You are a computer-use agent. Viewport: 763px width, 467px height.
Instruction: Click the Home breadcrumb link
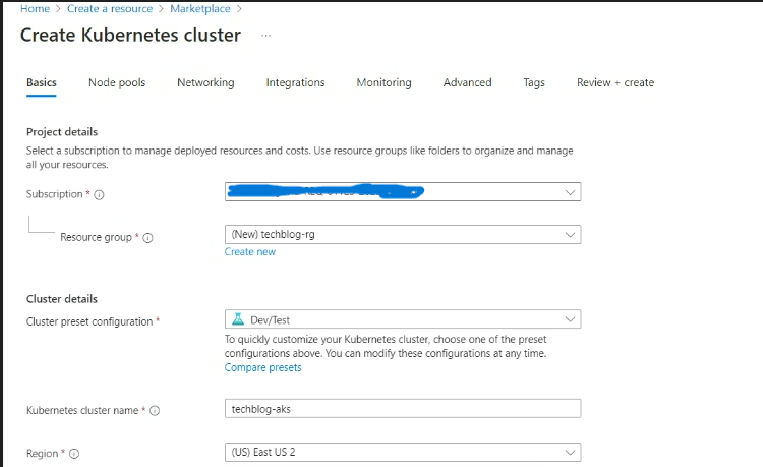(x=35, y=8)
